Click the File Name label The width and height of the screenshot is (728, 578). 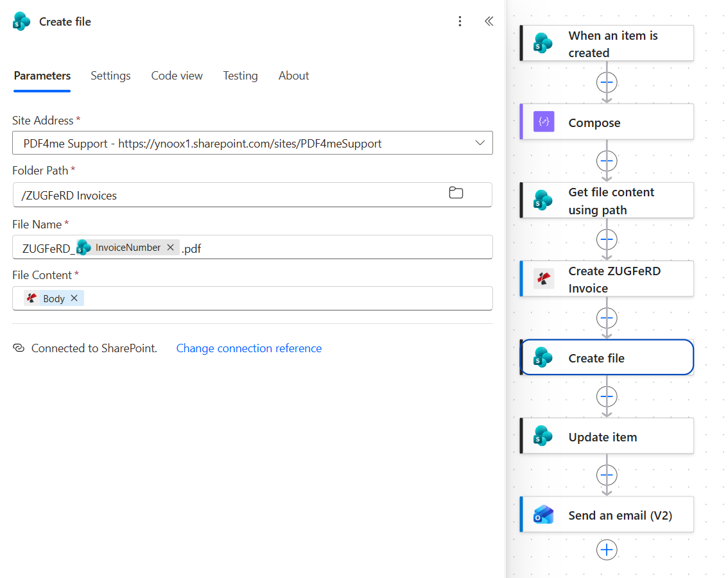pyautogui.click(x=37, y=224)
